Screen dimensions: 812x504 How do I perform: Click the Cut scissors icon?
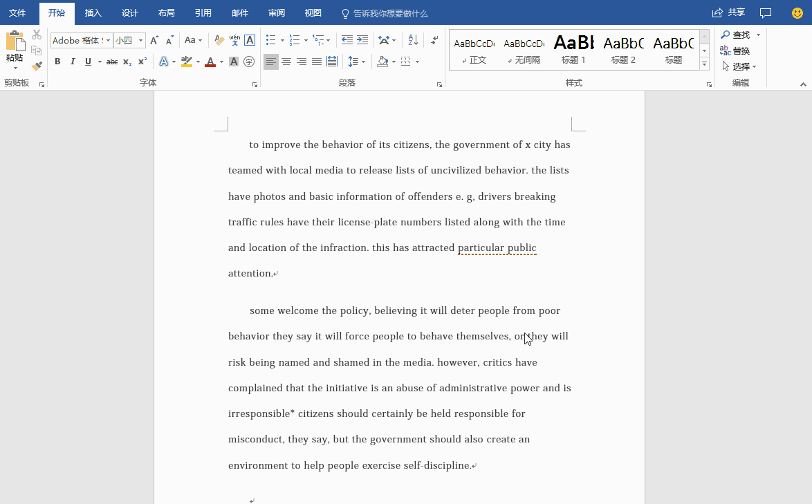[36, 35]
